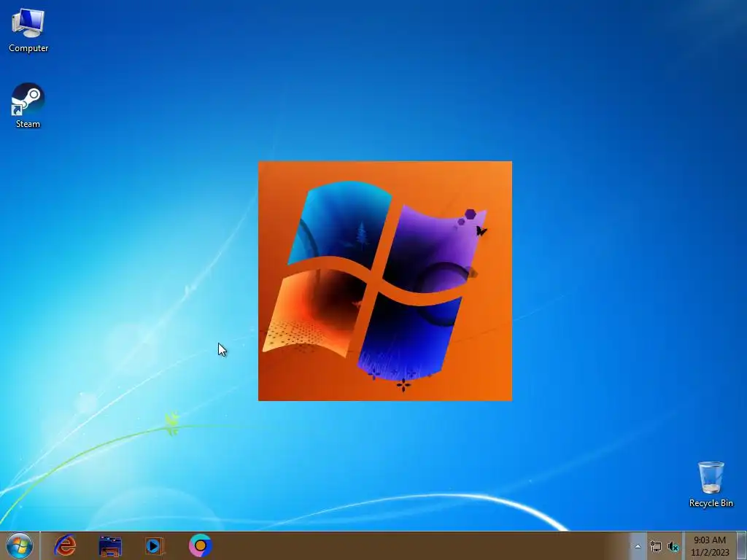Image resolution: width=747 pixels, height=560 pixels.
Task: Open the clock showing 9:03 AM
Action: (710, 546)
